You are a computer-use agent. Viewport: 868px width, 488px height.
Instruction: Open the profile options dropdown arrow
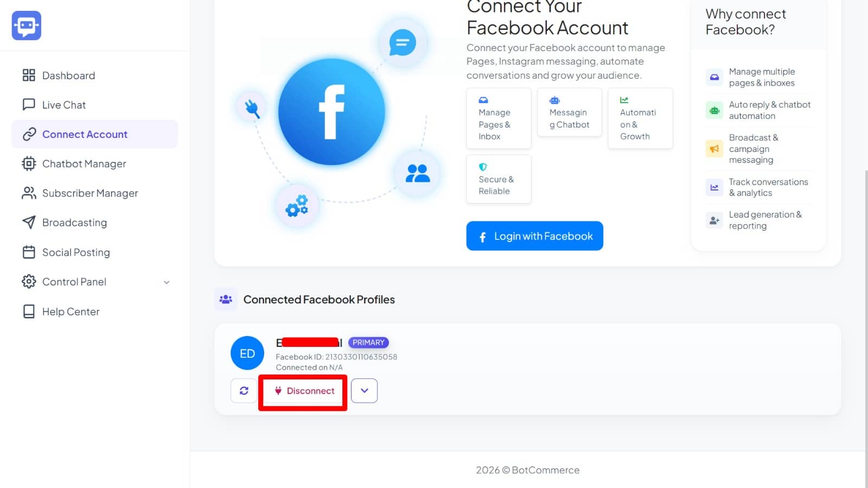click(x=364, y=391)
